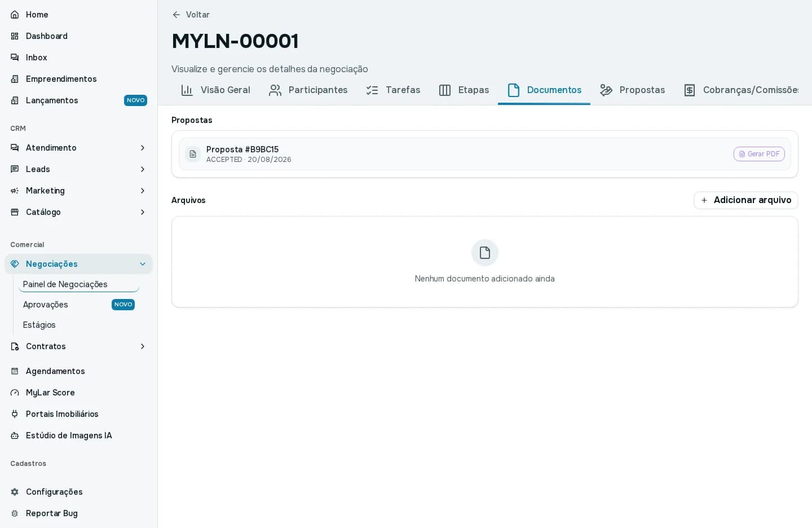Click the Proposta #B9BC15 row title
Viewport: 812px width, 528px height.
242,149
